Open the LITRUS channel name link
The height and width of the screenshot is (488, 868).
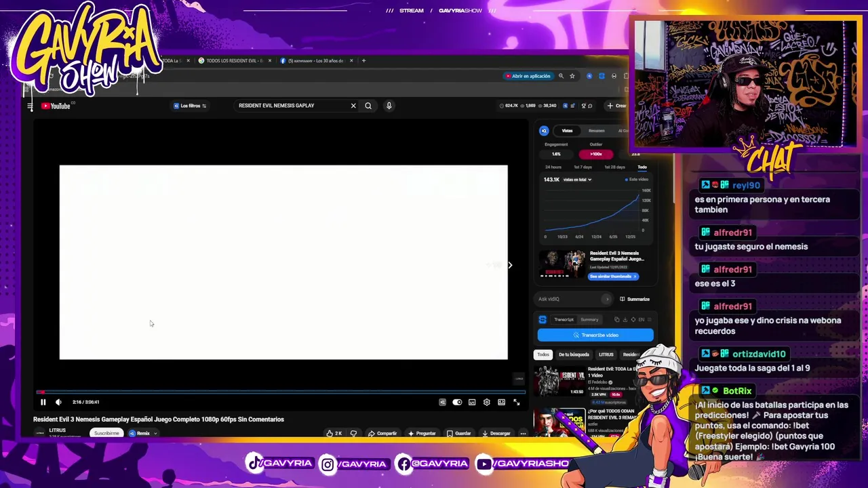57,430
